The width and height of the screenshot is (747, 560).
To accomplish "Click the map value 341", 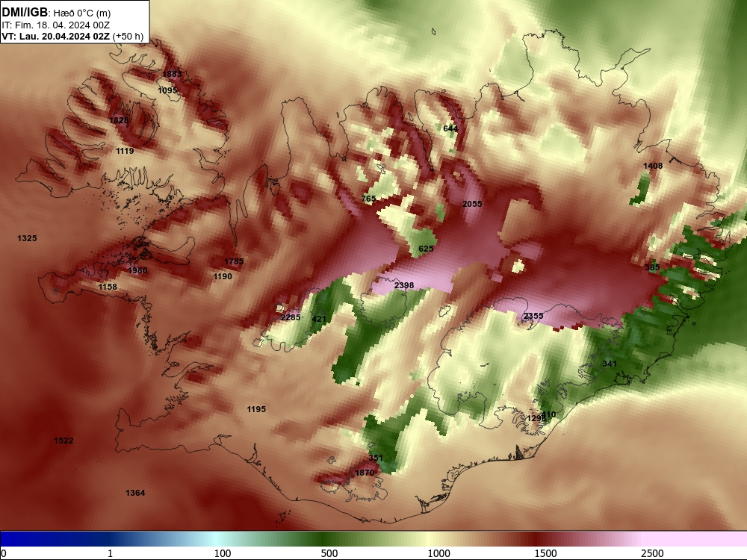I will click(610, 364).
